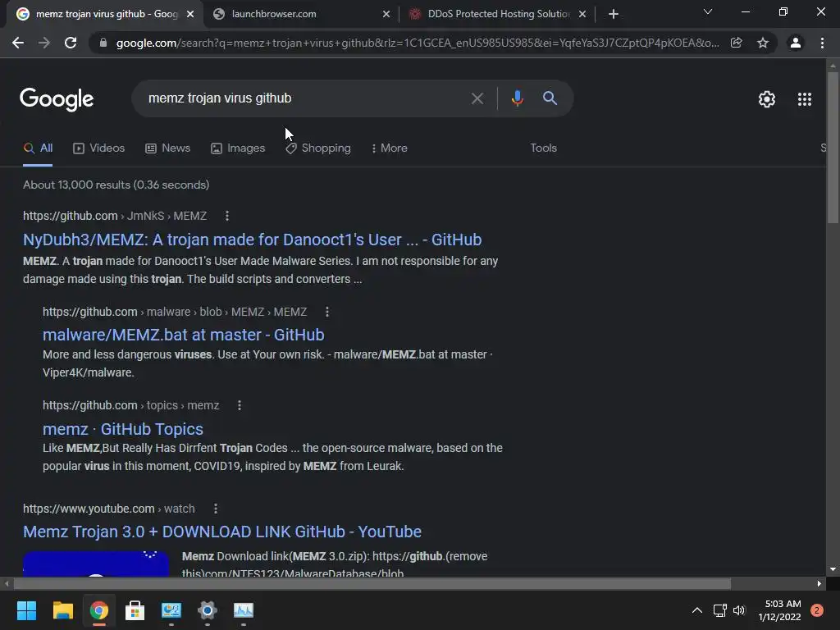
Task: Switch to Images results
Action: (x=238, y=148)
